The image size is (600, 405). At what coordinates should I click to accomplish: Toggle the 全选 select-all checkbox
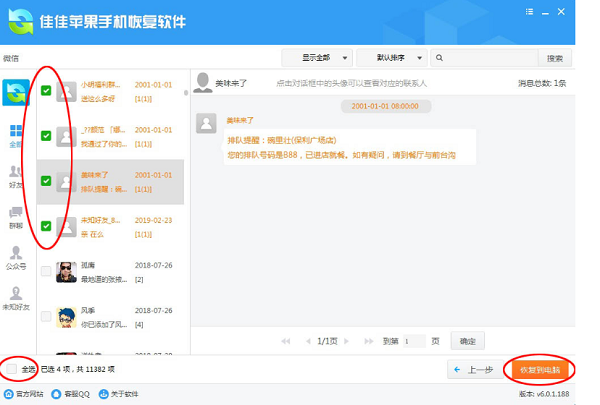pyautogui.click(x=12, y=369)
